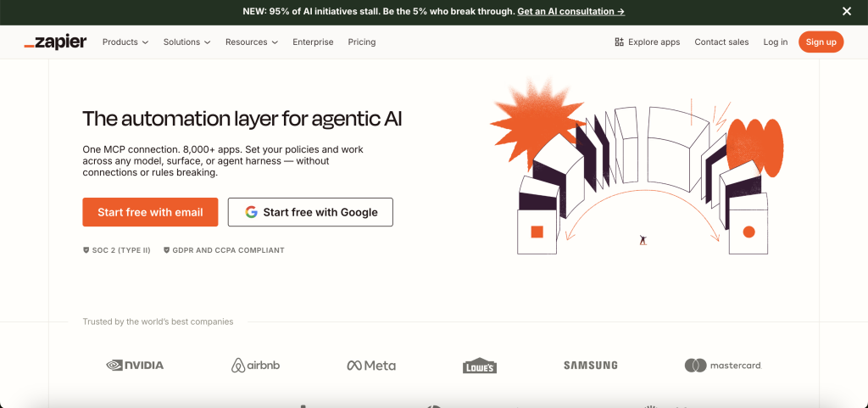Click the SOC 2 shield icon
Screen dimensions: 868x408
pyautogui.click(x=86, y=250)
